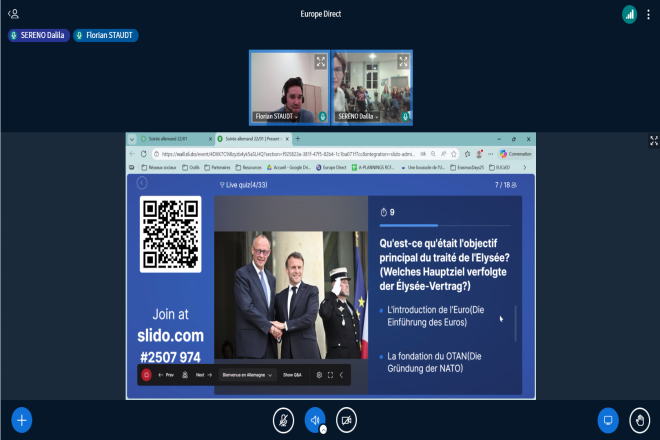The width and height of the screenshot is (660, 440).
Task: Open the participants list icon
Action: (x=13, y=14)
